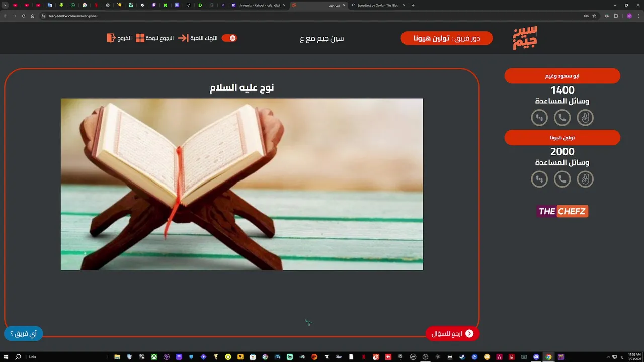Close the Kahoot results tab
Viewport: 644px width, 362px height.
[285, 5]
